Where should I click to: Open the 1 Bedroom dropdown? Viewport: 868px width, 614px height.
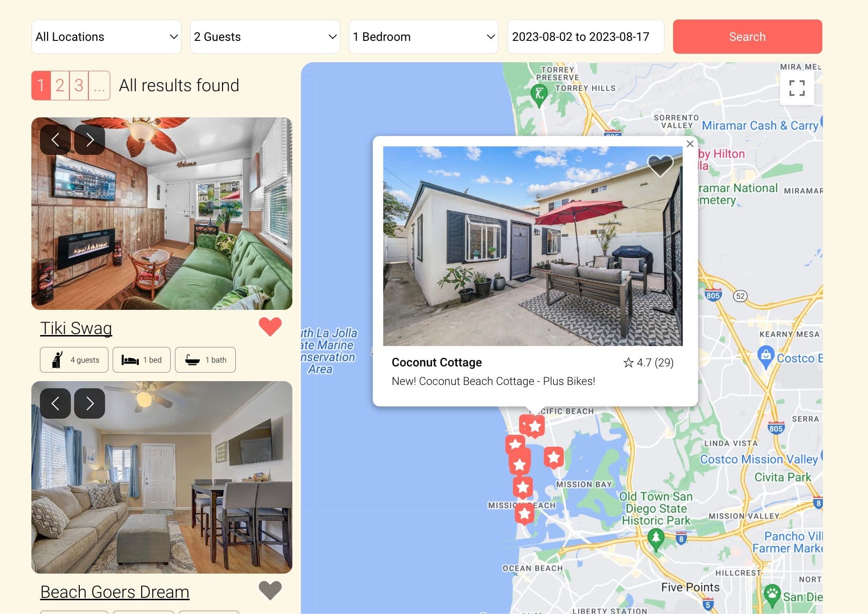pyautogui.click(x=424, y=37)
